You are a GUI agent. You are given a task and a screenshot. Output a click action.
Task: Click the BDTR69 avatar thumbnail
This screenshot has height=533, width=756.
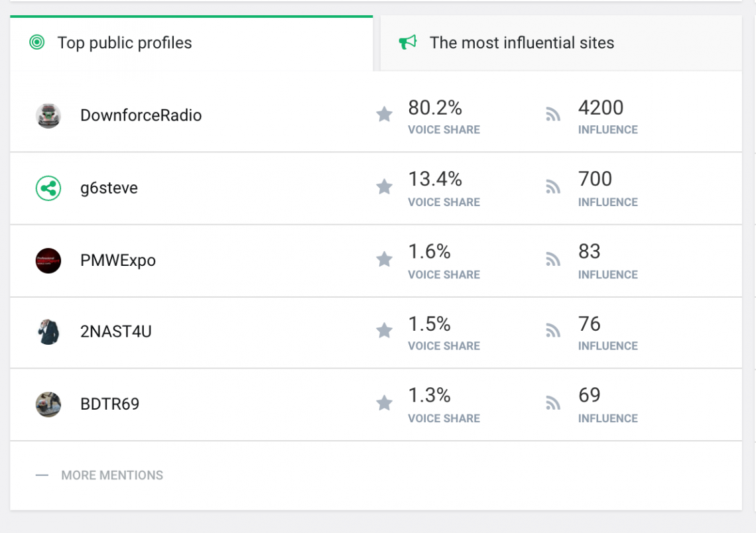pyautogui.click(x=48, y=404)
